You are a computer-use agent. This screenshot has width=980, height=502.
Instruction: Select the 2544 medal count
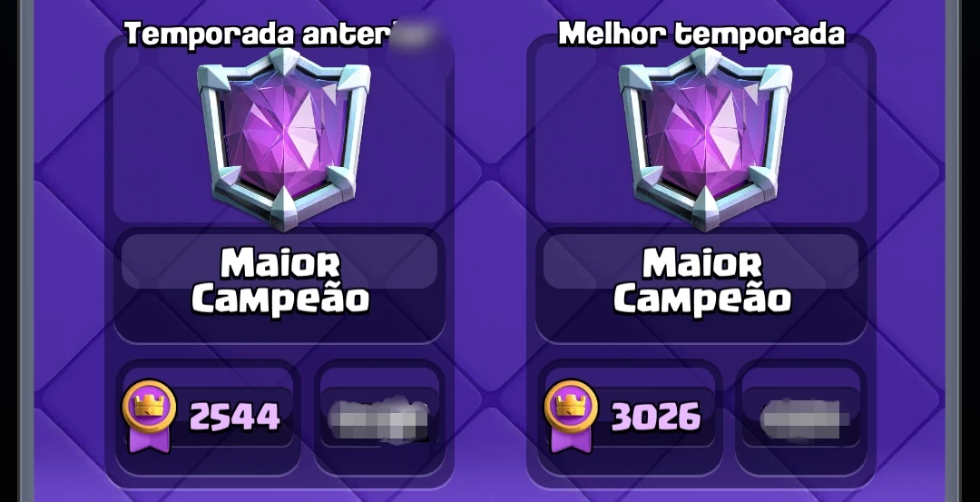(234, 417)
